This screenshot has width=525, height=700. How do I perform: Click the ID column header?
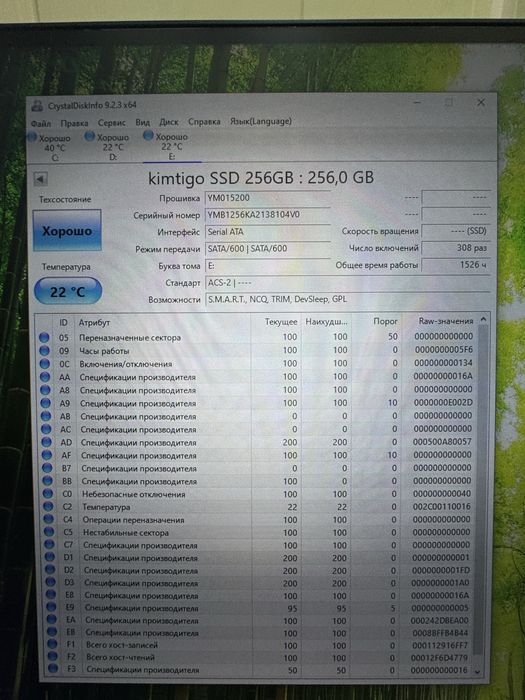(x=63, y=322)
